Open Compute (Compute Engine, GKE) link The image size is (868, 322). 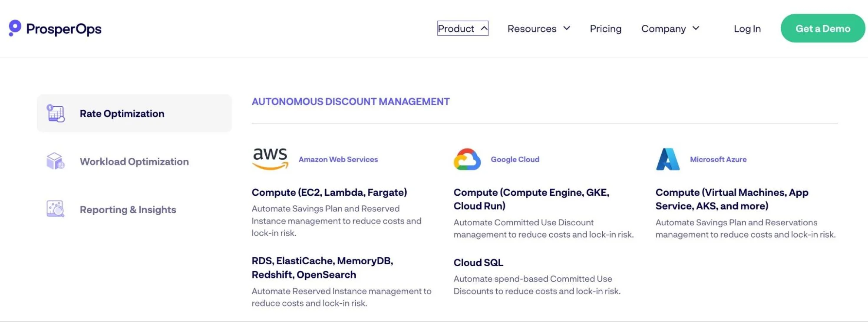pyautogui.click(x=531, y=199)
